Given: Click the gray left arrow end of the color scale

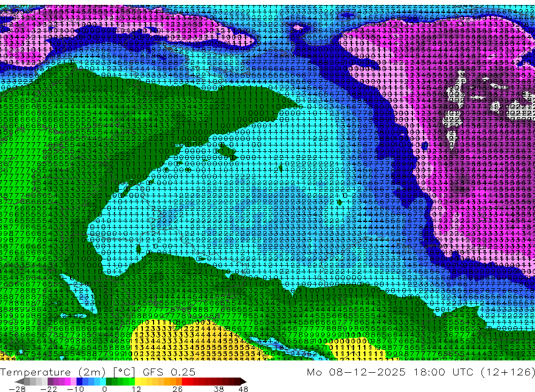Looking at the screenshot, I should point(19,381).
